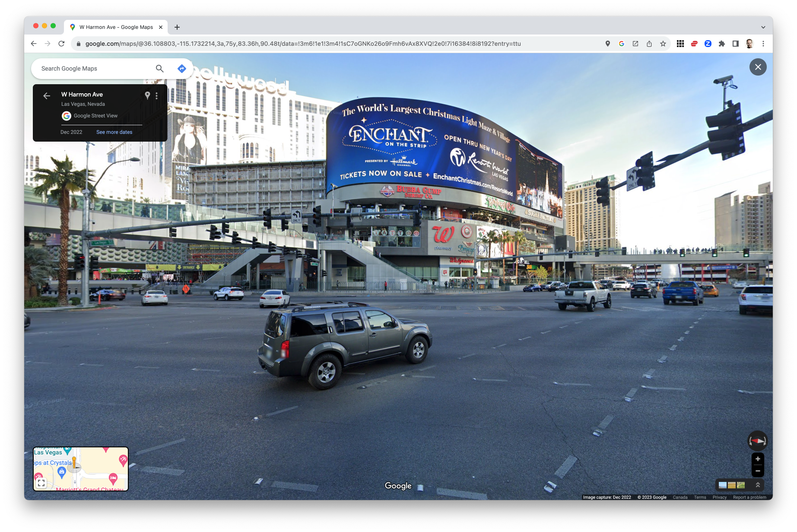797x532 pixels.
Task: Open Chrome three-dot menu
Action: [763, 44]
